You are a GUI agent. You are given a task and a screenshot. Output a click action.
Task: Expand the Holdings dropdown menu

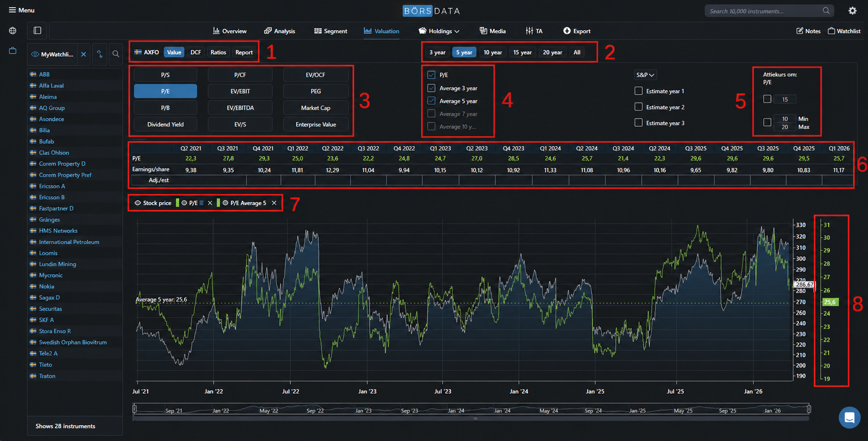tap(439, 31)
